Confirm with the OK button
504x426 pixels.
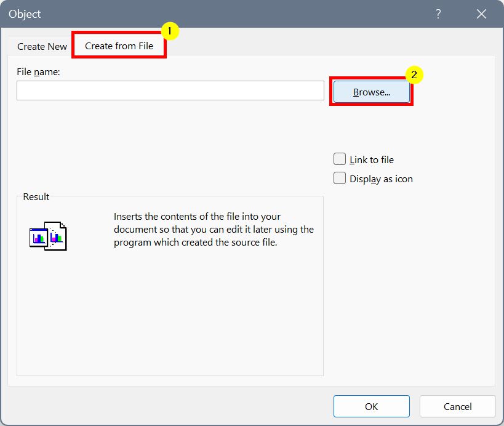click(372, 406)
